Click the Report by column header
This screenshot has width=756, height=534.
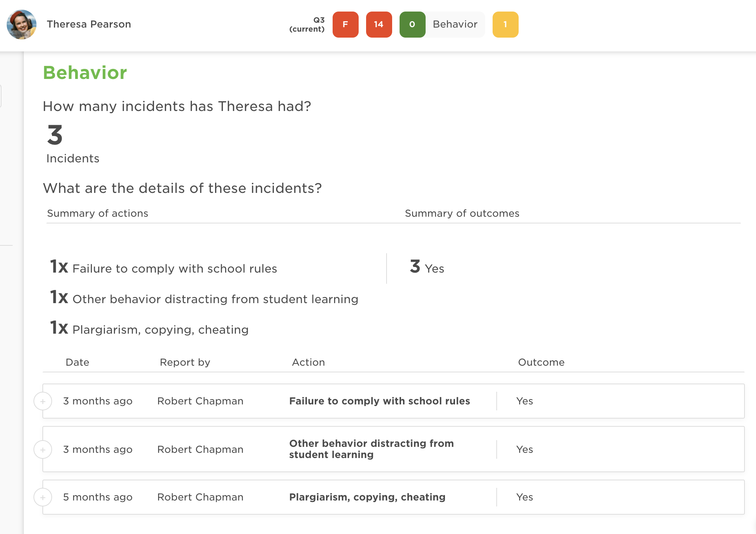point(185,362)
